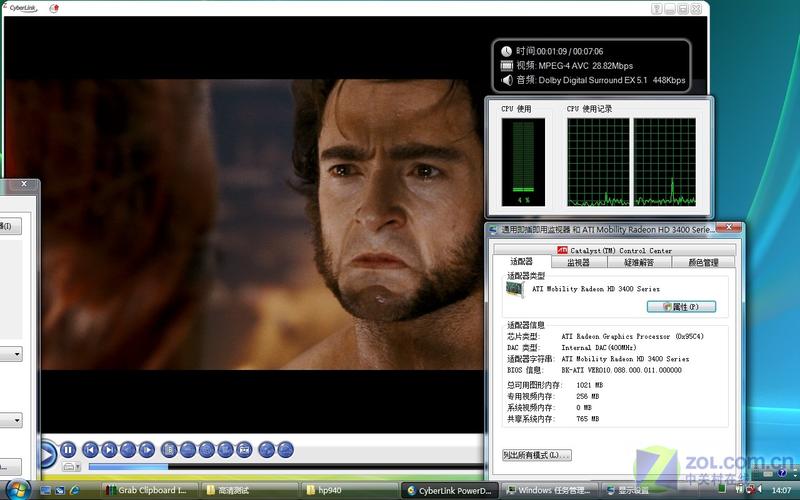800x500 pixels.
Task: Switch to Windows 任务管理器 taskbar button
Action: pos(549,490)
